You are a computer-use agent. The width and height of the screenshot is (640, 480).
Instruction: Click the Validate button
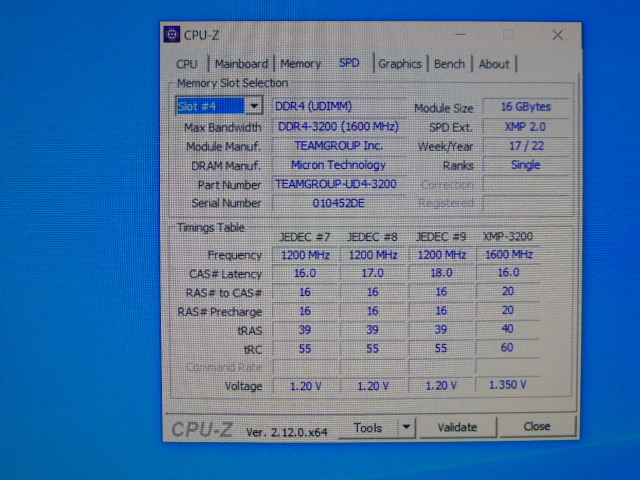click(x=457, y=427)
